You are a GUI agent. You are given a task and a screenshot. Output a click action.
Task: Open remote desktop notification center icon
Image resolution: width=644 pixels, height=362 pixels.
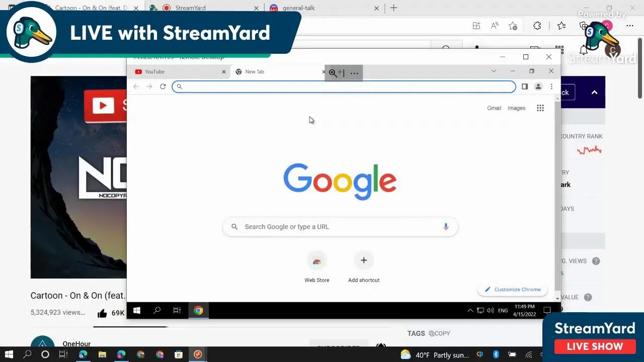pos(546,311)
